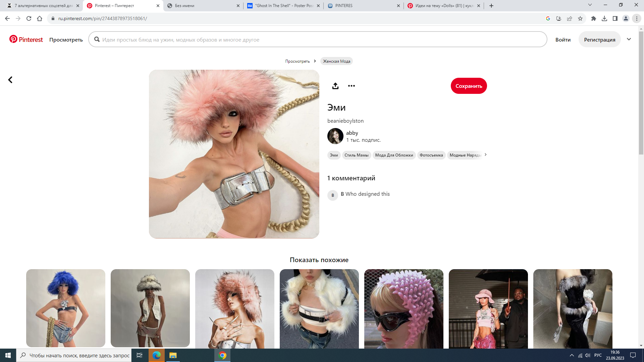Open the Chrome downloads icon

click(604, 18)
